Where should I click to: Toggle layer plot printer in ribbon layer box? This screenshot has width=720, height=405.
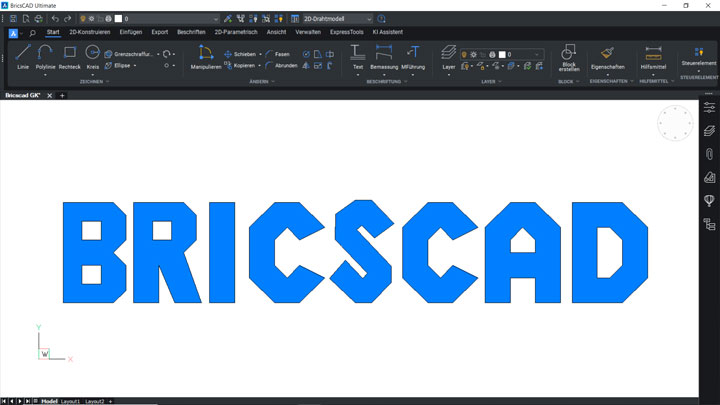click(492, 55)
